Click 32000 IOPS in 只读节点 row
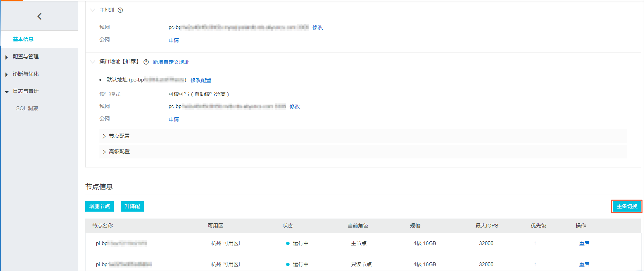644x271 pixels. click(x=486, y=264)
